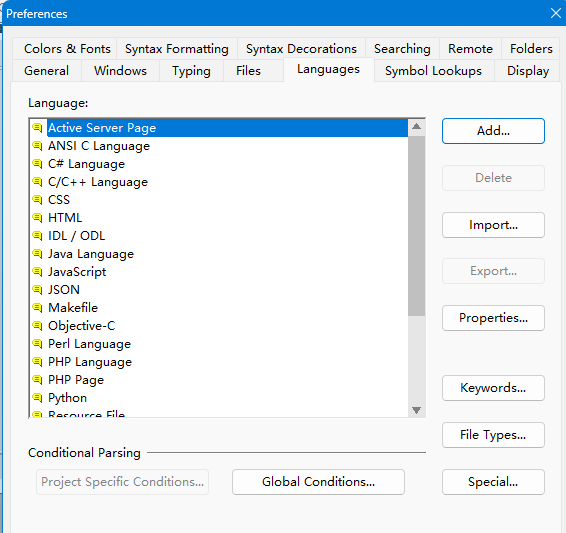The width and height of the screenshot is (566, 533).
Task: Click the icon next to JSON
Action: tap(37, 289)
